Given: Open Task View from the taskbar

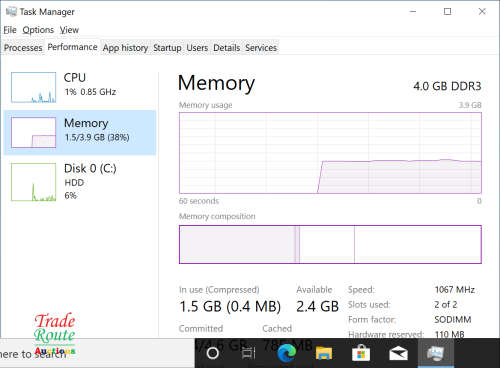Looking at the screenshot, I should click(x=248, y=353).
